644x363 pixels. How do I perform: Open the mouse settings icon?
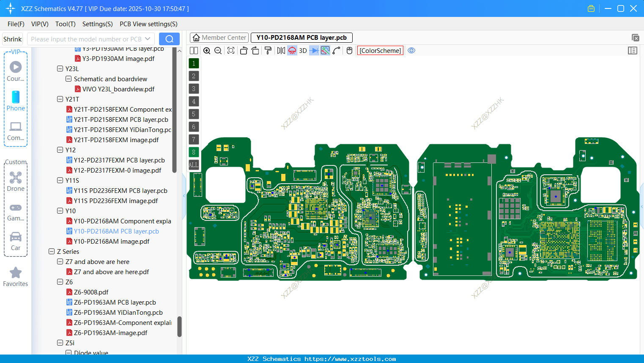[349, 50]
